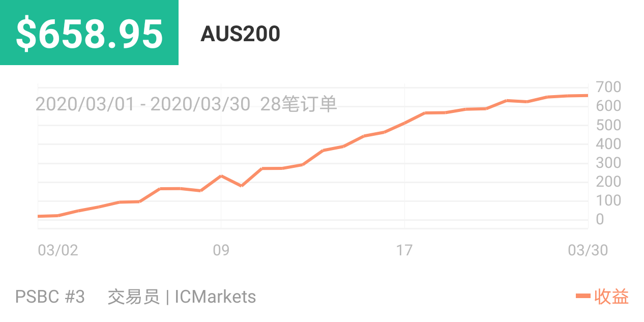
Task: Click the 500 y-axis value label
Action: [608, 125]
